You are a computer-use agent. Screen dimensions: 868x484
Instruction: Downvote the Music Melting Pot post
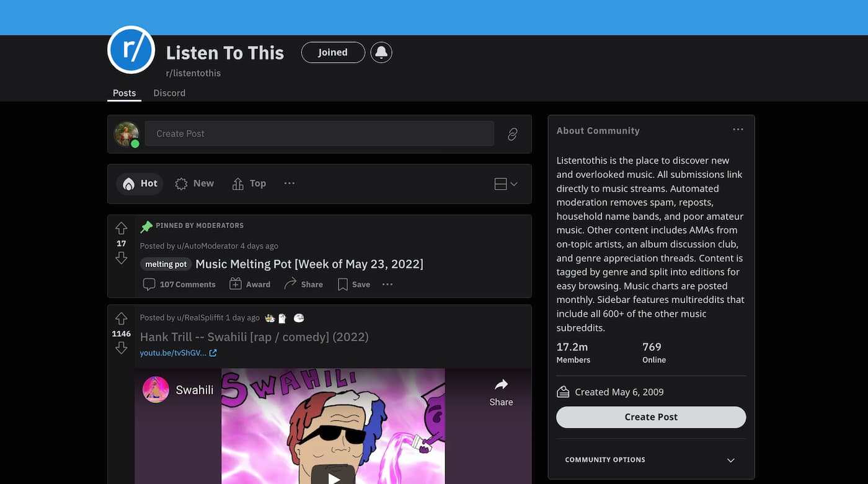122,258
